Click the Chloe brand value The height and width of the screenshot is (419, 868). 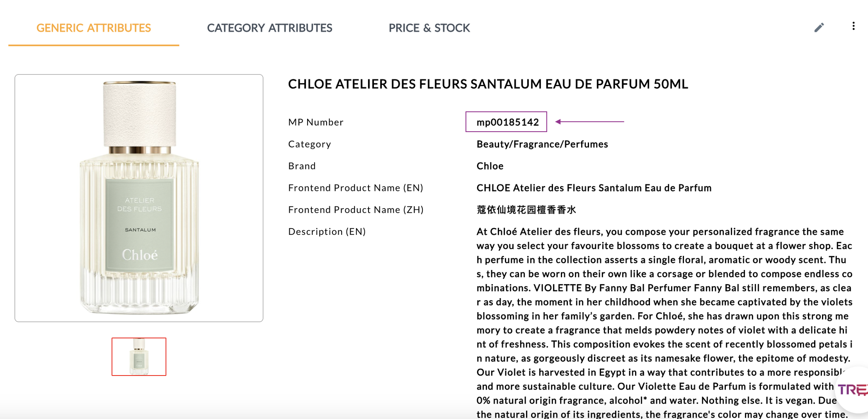[x=490, y=166]
